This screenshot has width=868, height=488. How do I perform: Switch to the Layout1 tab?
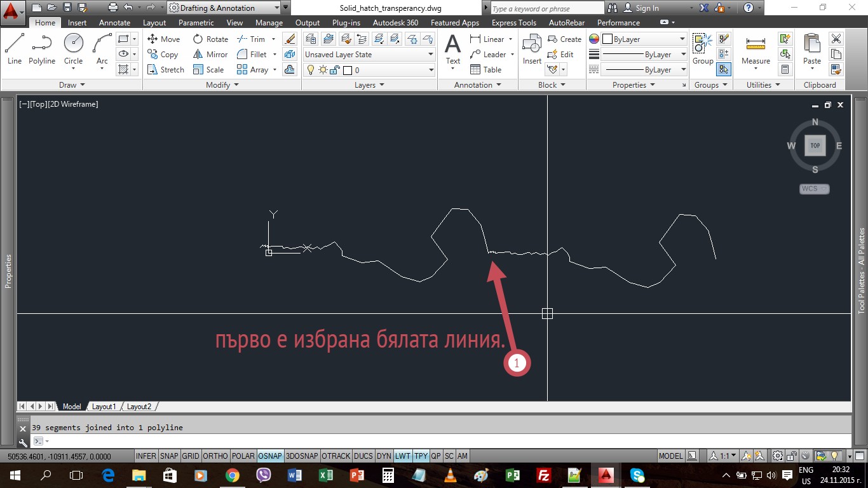(x=104, y=407)
